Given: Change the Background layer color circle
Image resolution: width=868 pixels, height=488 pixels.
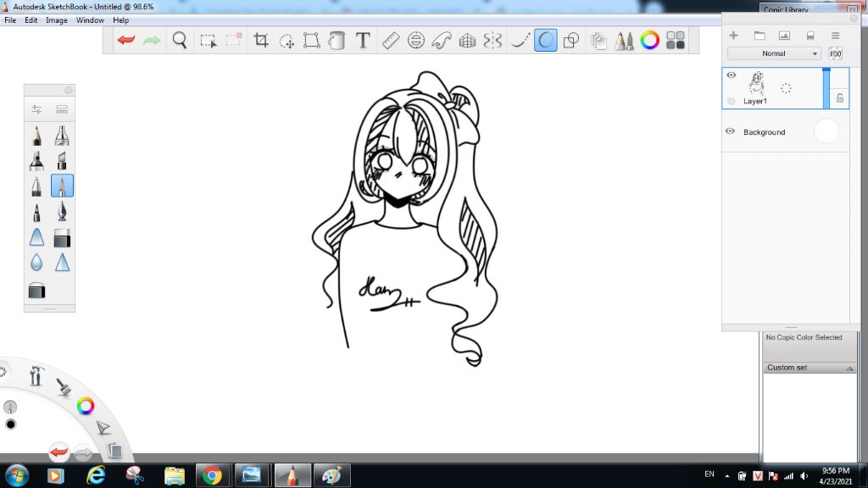Looking at the screenshot, I should pos(826,131).
